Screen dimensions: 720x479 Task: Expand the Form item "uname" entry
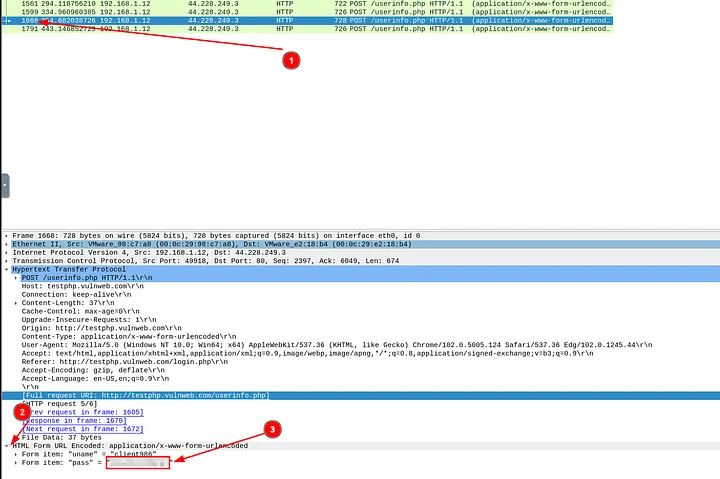tap(16, 455)
